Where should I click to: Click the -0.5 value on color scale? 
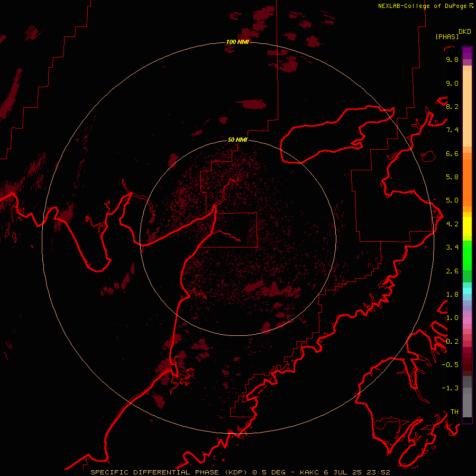(450, 365)
